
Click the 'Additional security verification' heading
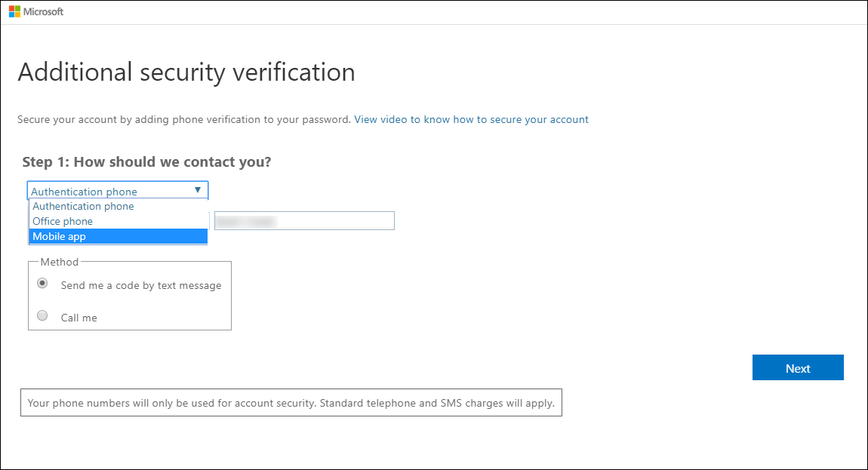click(186, 72)
